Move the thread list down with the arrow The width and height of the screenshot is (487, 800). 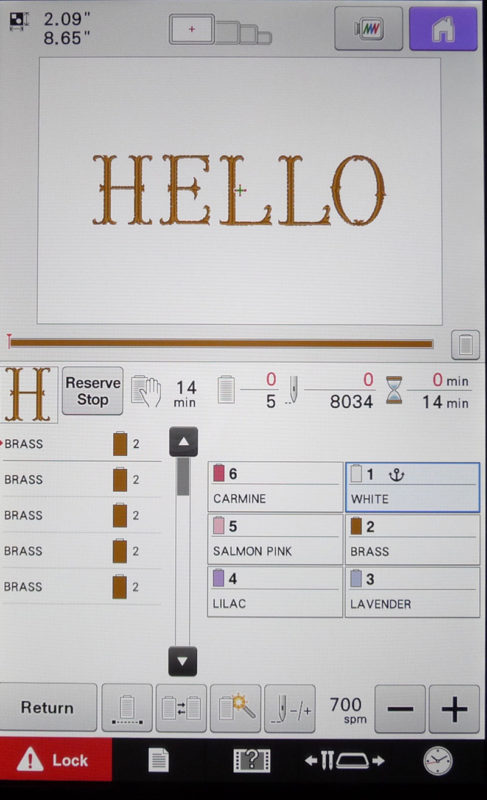pyautogui.click(x=183, y=661)
